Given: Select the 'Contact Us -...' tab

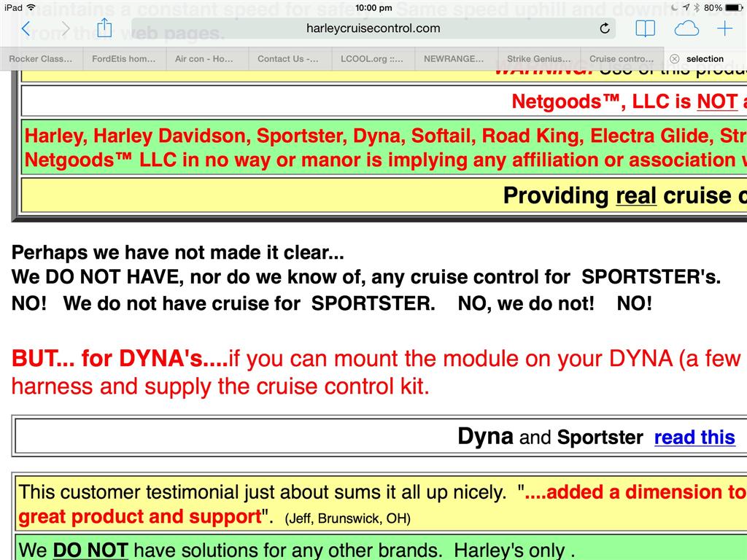Looking at the screenshot, I should pyautogui.click(x=290, y=58).
